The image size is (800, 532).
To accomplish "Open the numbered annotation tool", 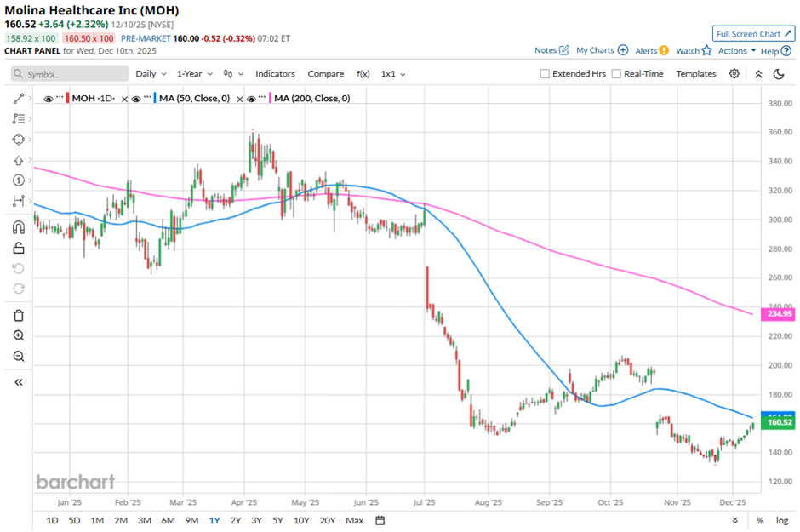I will (19, 180).
